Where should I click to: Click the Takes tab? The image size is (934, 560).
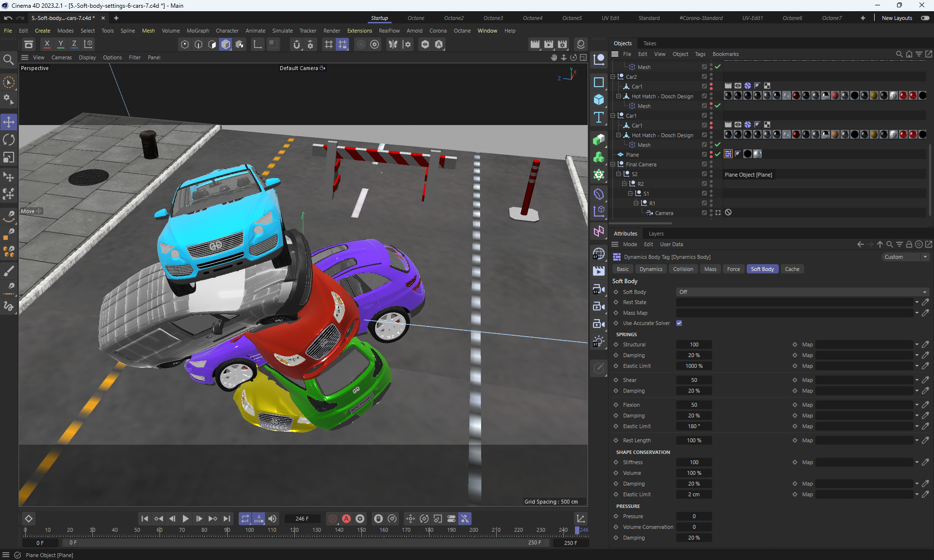649,43
